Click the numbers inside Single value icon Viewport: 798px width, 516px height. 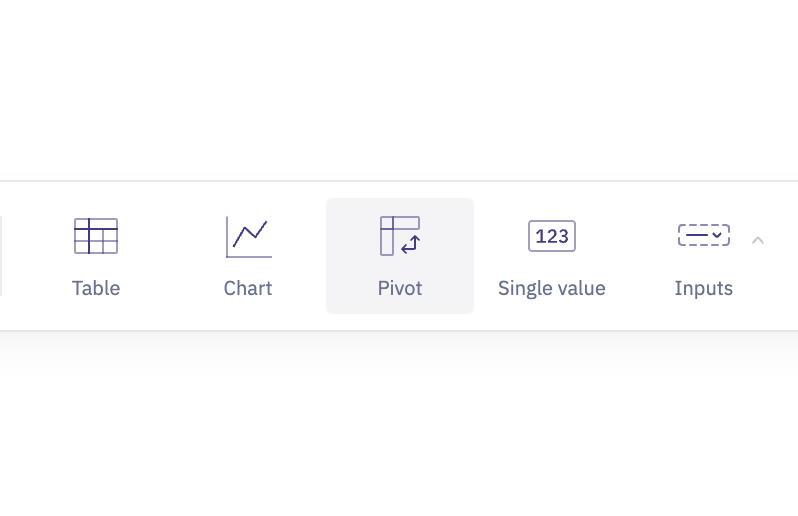point(552,236)
